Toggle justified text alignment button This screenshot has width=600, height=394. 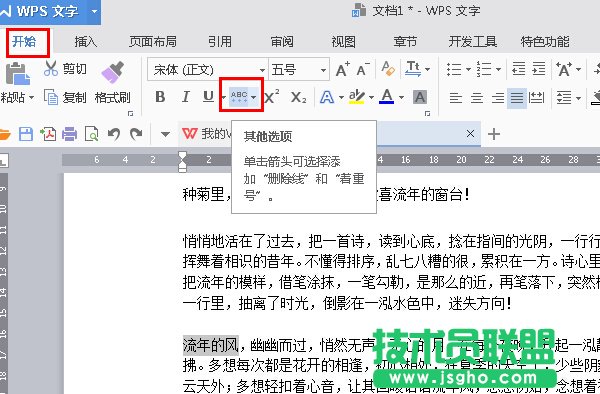517,98
